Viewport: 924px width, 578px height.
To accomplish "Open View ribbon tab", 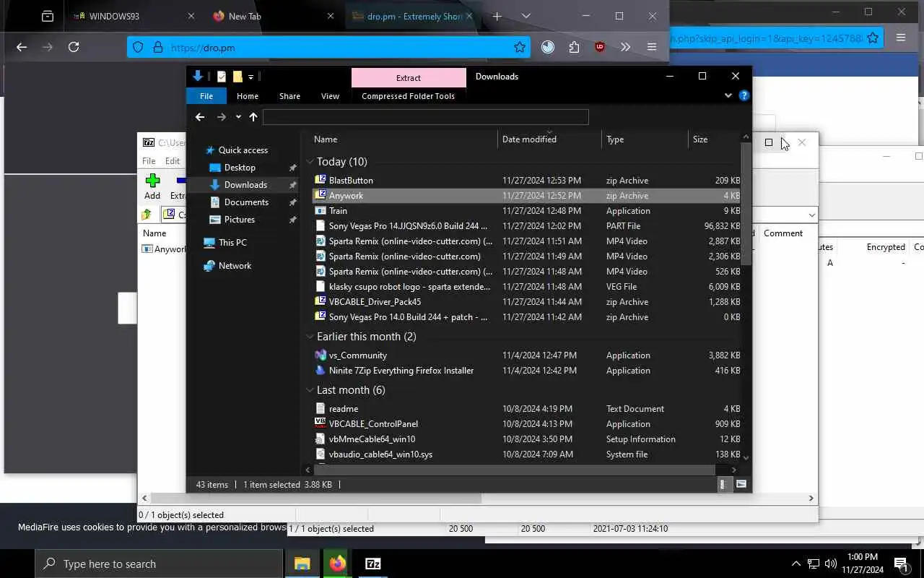I will click(x=330, y=96).
